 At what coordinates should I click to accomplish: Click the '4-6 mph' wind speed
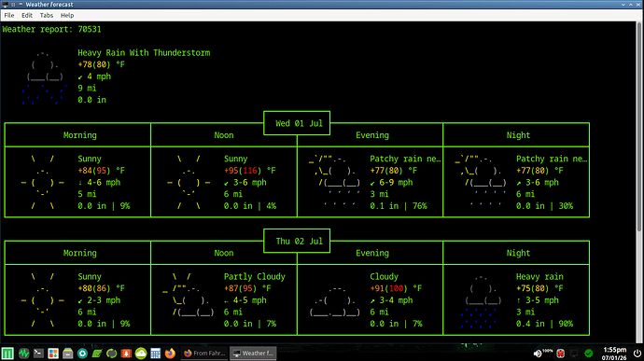tap(104, 182)
